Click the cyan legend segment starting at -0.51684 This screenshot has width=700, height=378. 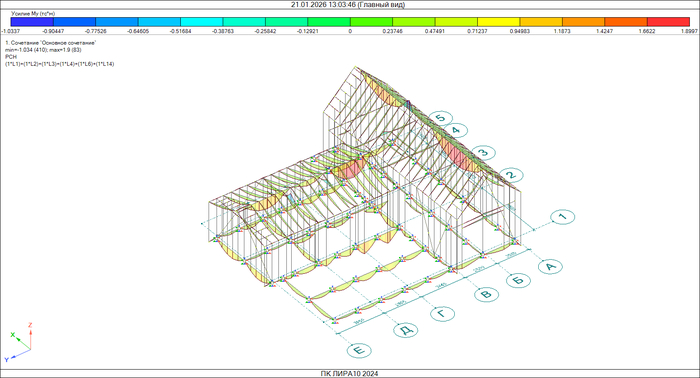pyautogui.click(x=202, y=21)
